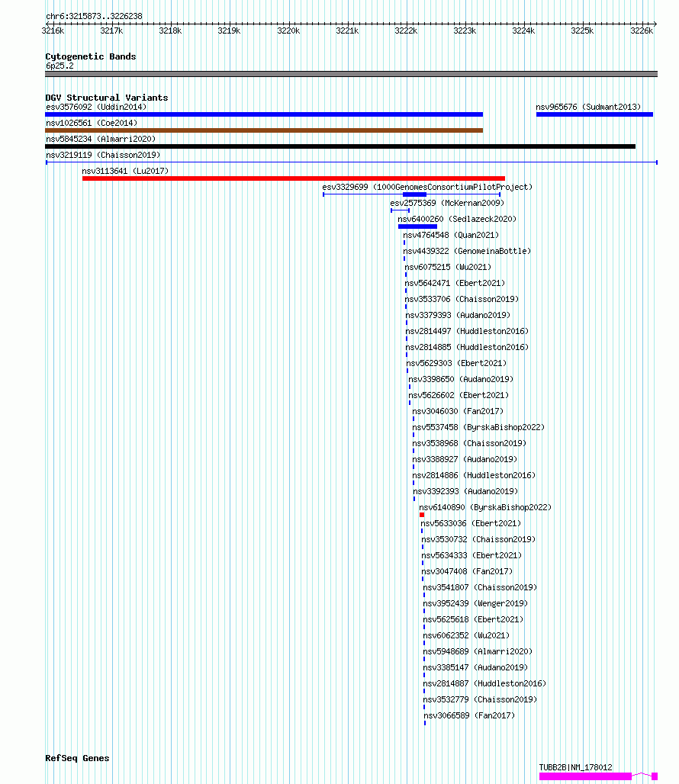Screen dimensions: 679x784
Task: Click the brown Coe2014 variant bar
Action: click(x=264, y=130)
